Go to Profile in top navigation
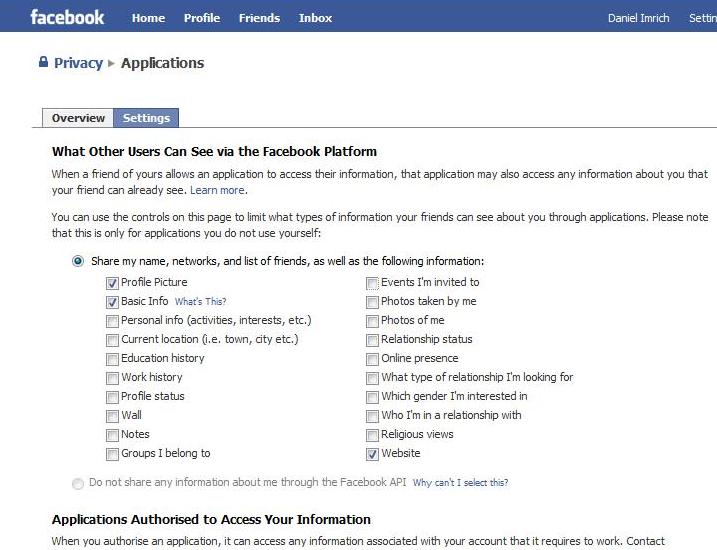717x550 pixels. click(x=202, y=18)
